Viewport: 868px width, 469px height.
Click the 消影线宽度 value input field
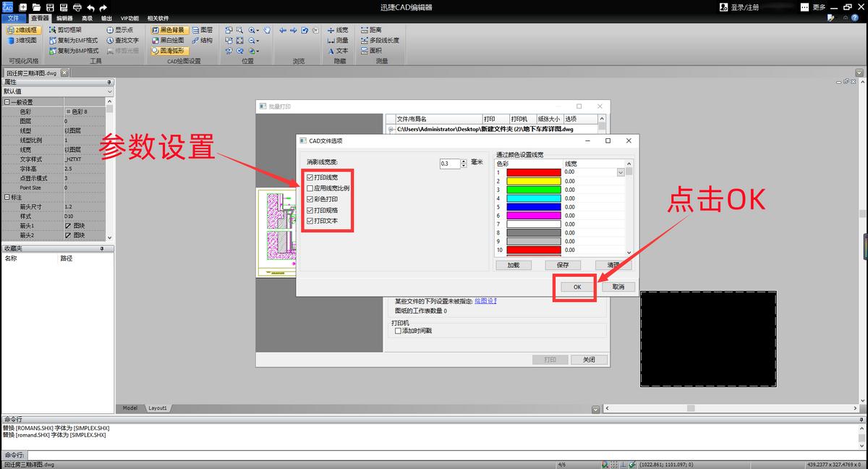click(x=448, y=164)
